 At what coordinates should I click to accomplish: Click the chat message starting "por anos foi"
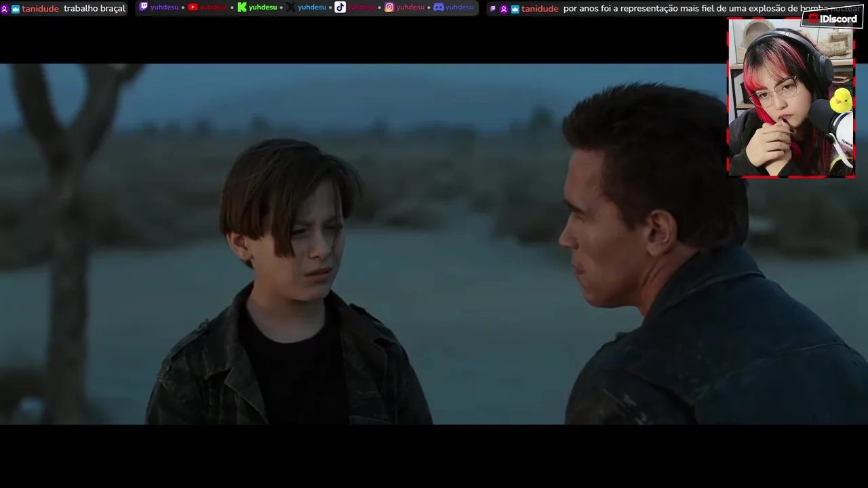pos(712,9)
